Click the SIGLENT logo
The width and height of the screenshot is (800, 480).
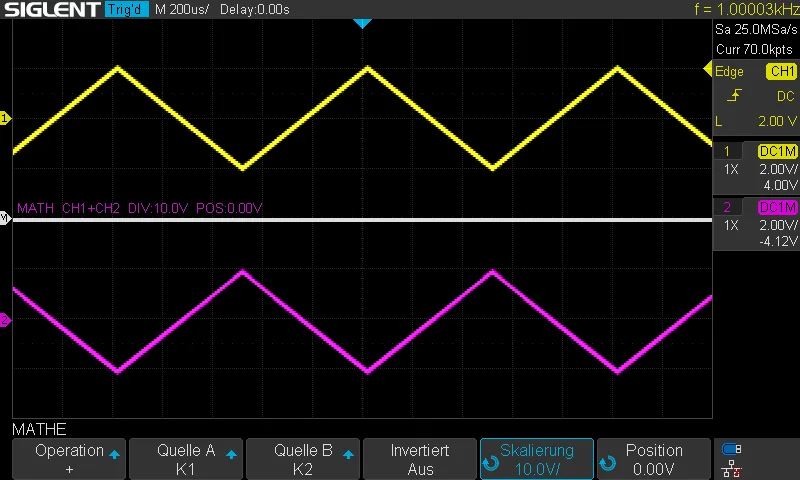[x=52, y=9]
